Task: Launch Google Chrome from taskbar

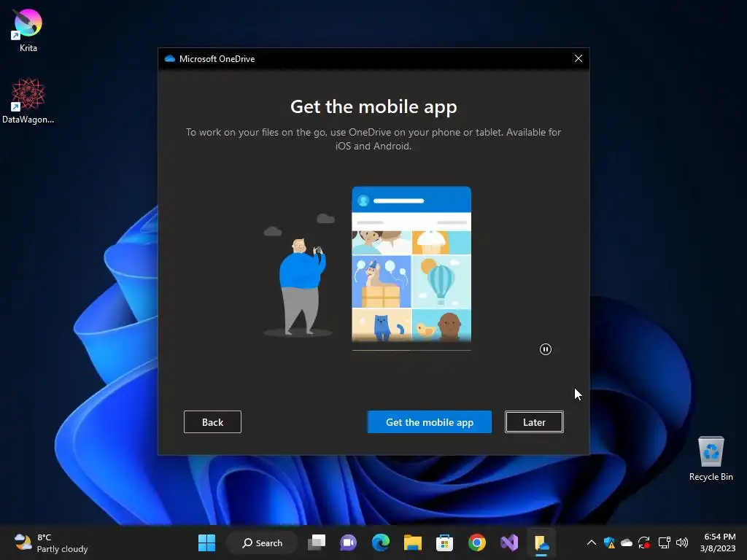Action: pos(476,542)
